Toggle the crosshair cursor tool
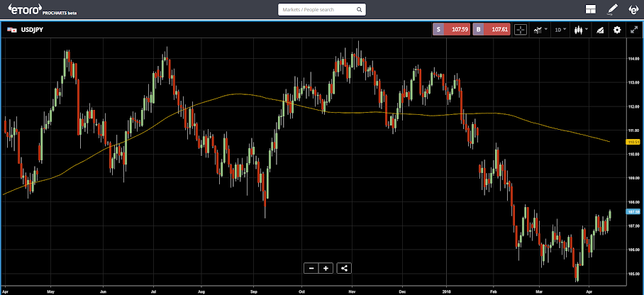Screen dimensions: 644x295 click(x=521, y=30)
